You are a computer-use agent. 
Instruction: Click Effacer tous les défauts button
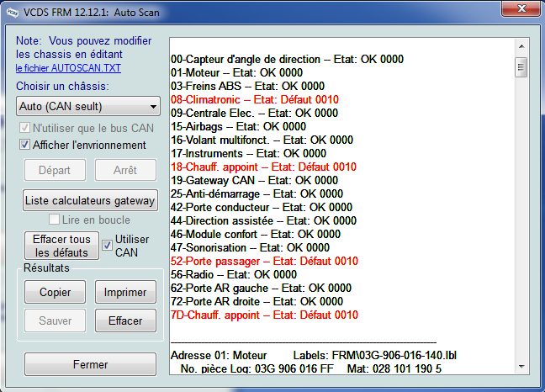61,246
